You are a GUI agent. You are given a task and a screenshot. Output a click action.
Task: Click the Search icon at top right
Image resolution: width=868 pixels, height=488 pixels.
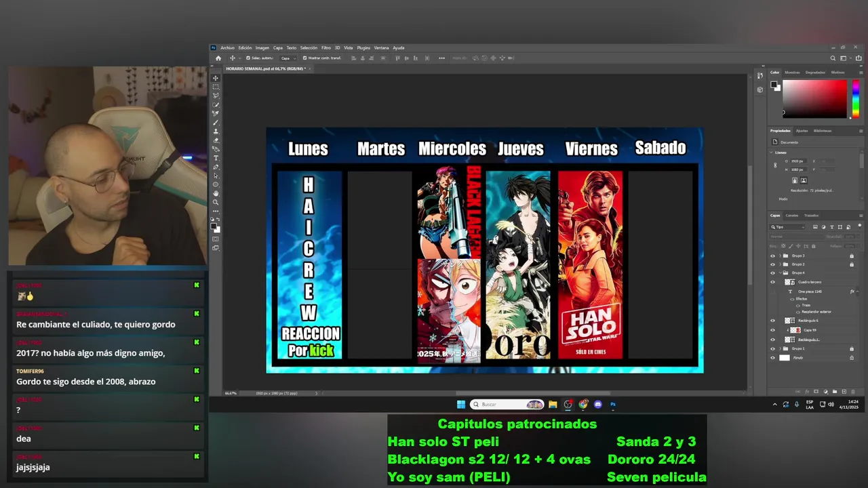click(x=833, y=58)
